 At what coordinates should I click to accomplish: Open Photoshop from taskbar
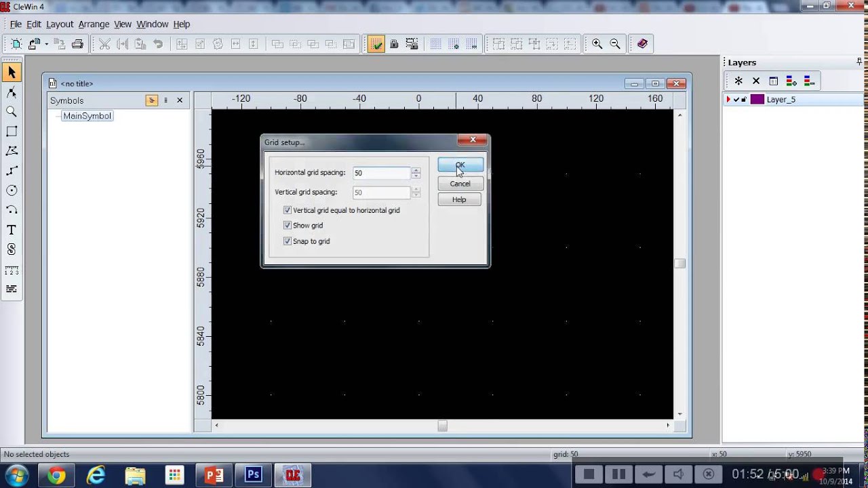pos(254,476)
